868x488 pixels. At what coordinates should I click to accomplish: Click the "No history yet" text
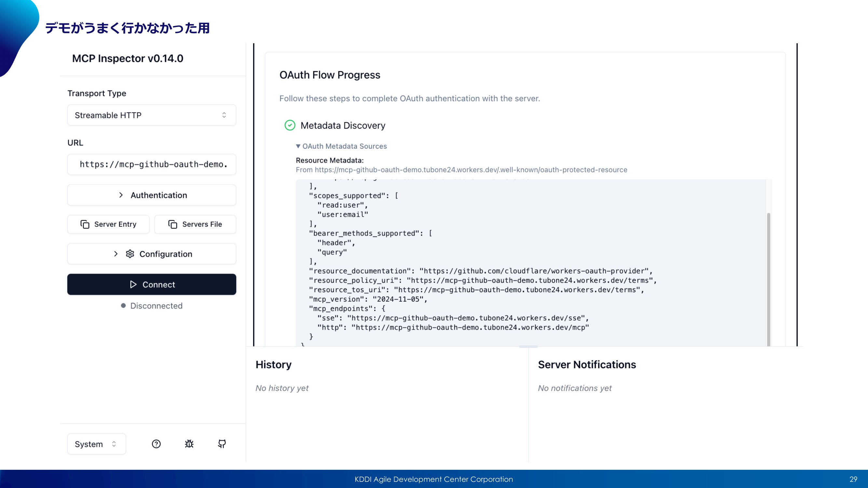282,388
